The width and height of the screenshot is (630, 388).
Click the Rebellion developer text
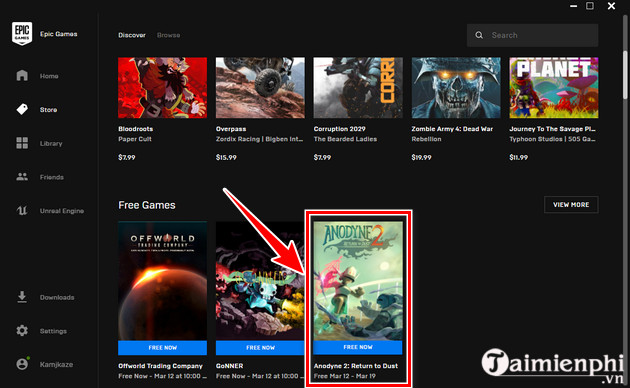click(426, 139)
